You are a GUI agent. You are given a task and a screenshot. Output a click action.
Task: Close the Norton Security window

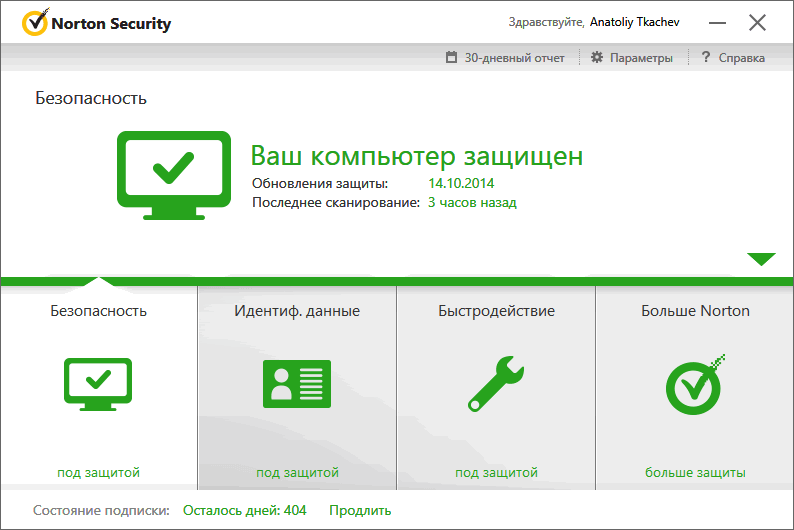point(758,22)
